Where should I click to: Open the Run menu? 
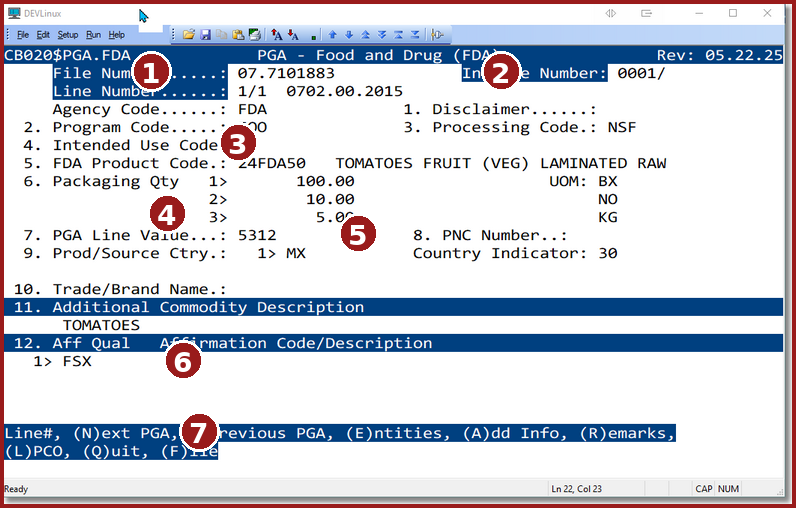click(x=93, y=34)
